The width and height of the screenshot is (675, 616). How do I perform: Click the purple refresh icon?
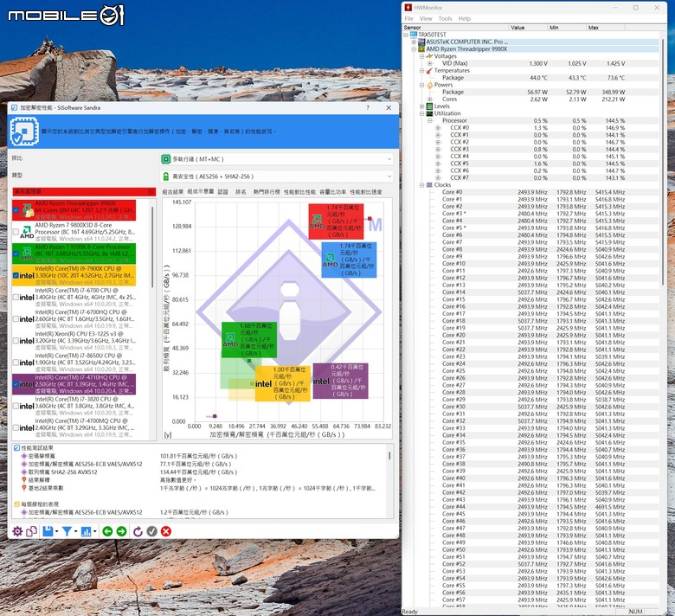pyautogui.click(x=138, y=531)
